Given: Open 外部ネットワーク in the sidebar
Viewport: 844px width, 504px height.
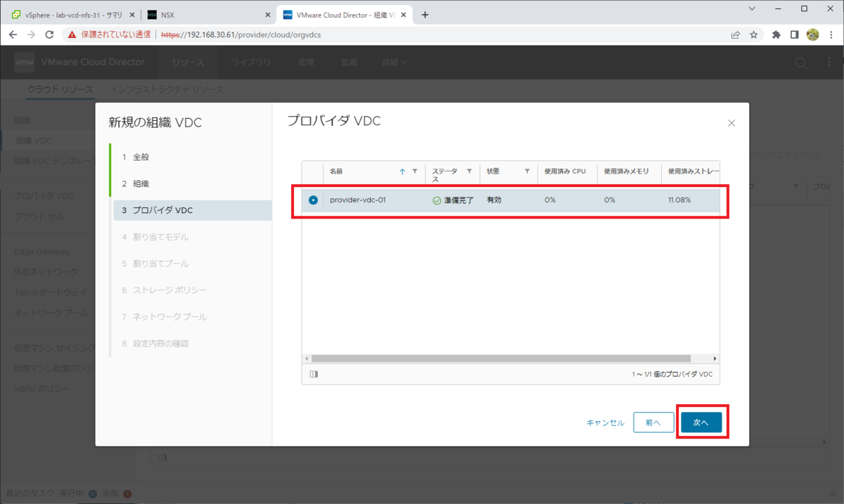Looking at the screenshot, I should (46, 272).
